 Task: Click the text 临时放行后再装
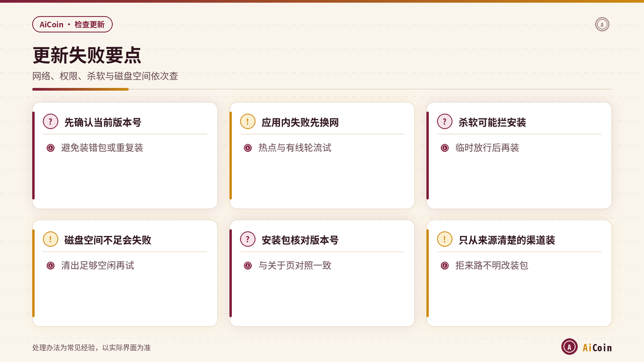pyautogui.click(x=487, y=148)
